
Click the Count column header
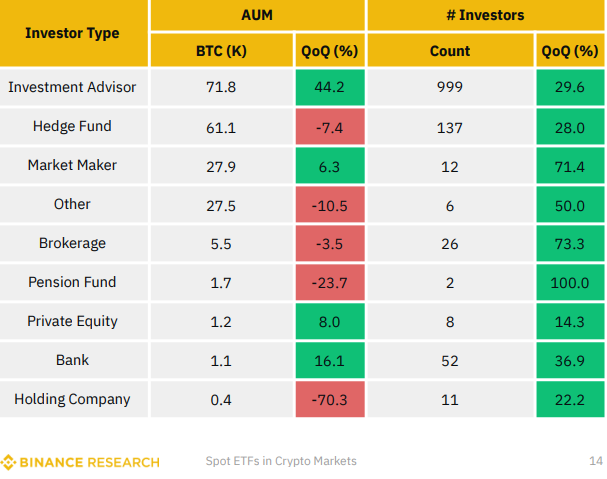[450, 50]
